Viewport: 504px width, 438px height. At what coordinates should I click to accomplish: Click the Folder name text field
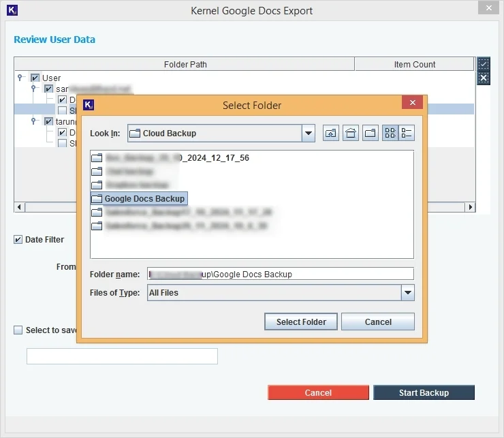[x=280, y=274]
